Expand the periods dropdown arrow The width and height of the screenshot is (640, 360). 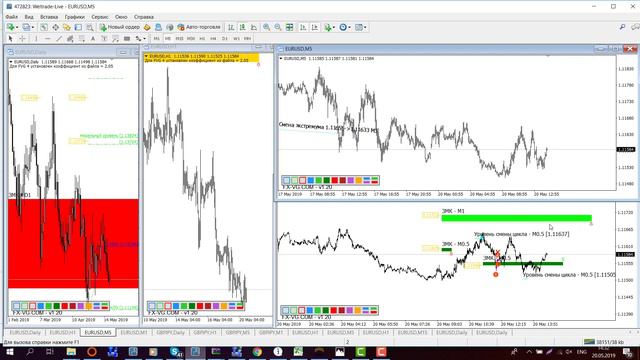(x=350, y=27)
